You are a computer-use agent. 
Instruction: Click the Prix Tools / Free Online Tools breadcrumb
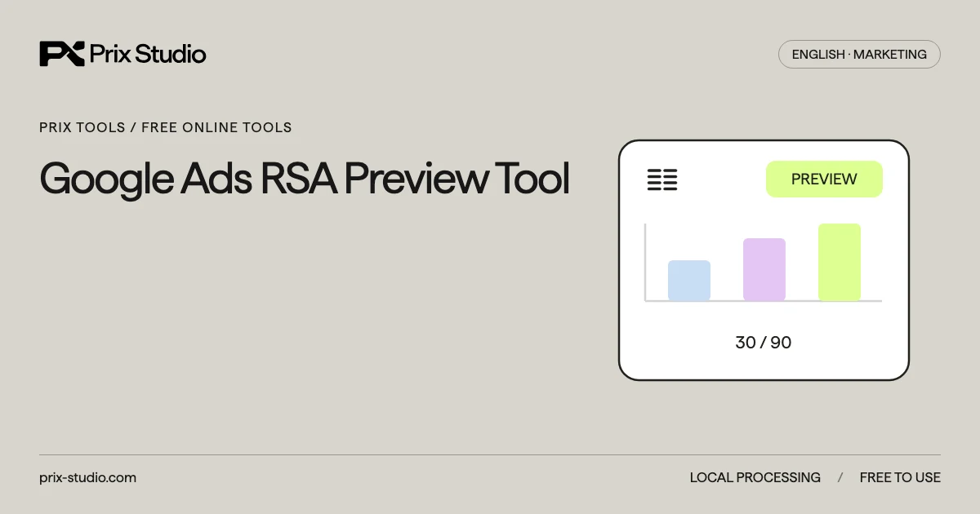click(x=166, y=127)
